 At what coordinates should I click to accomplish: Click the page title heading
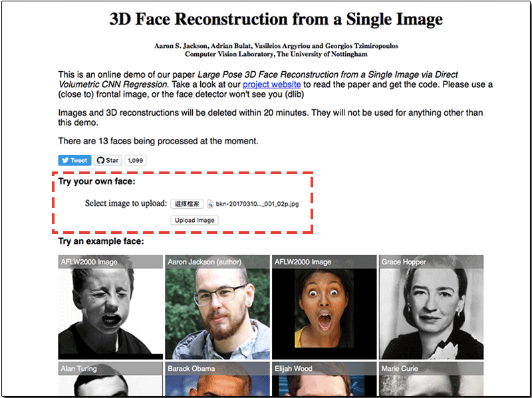coord(276,19)
